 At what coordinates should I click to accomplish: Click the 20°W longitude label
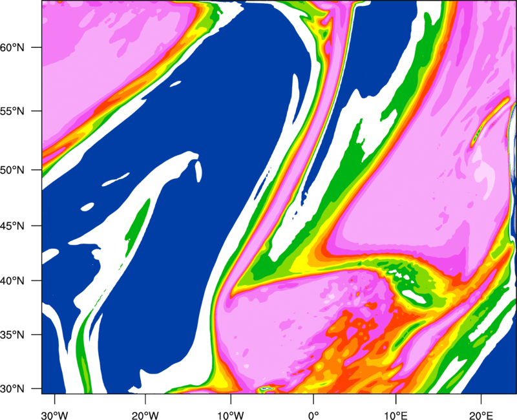coord(145,415)
